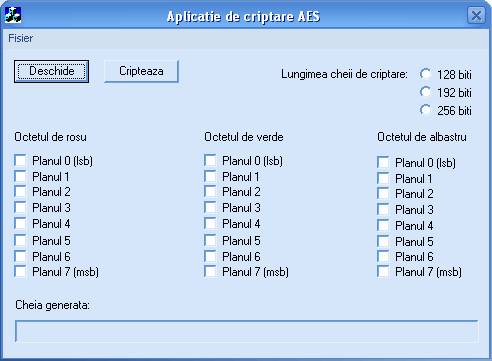Click the Cripteaza button

coord(141,71)
